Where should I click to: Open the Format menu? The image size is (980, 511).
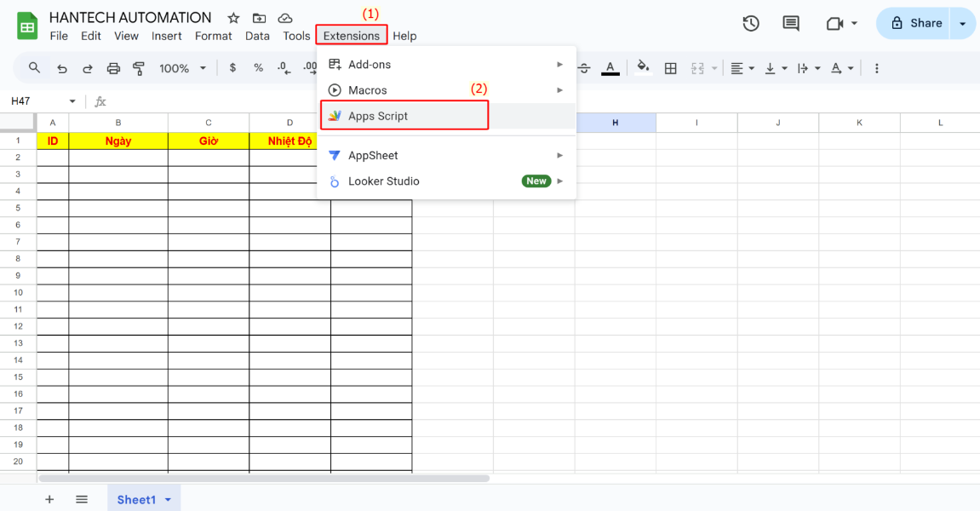click(x=213, y=36)
